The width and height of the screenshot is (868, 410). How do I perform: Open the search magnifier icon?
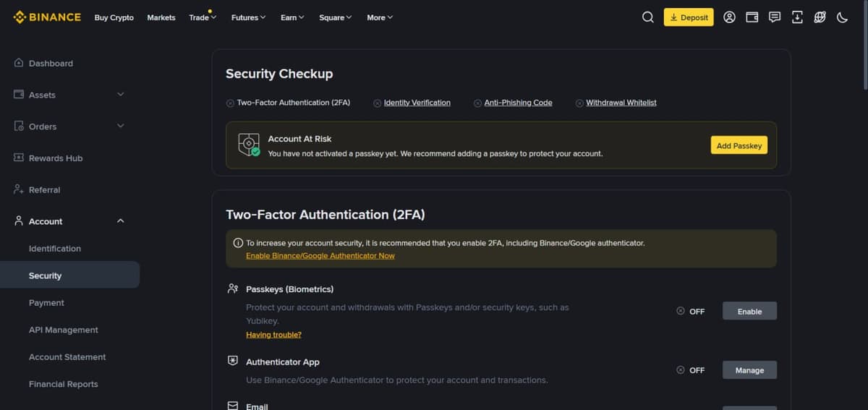click(x=648, y=17)
